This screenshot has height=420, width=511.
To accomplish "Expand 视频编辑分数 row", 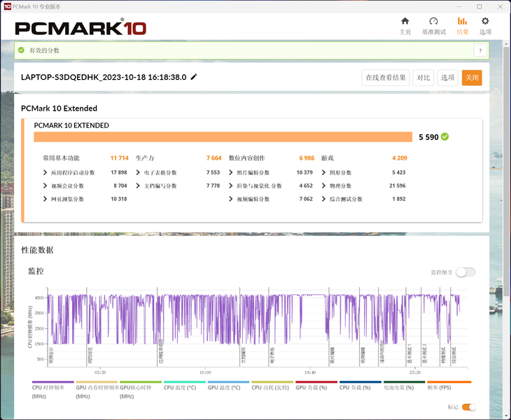I will (x=231, y=199).
